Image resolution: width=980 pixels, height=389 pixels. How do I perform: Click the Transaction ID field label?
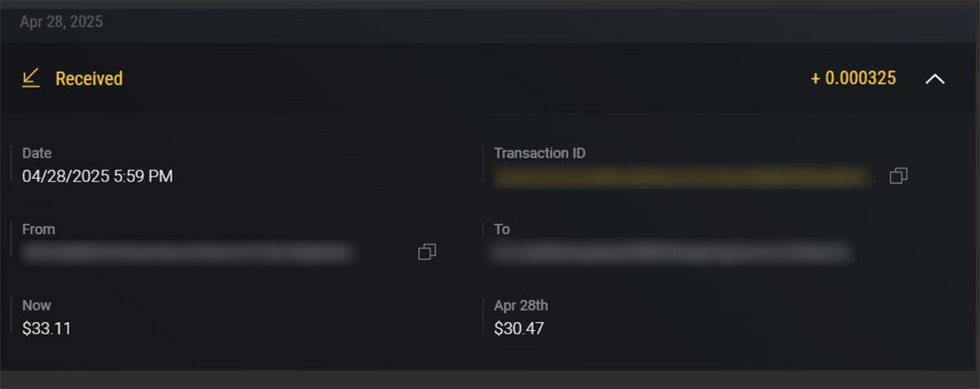click(x=539, y=153)
